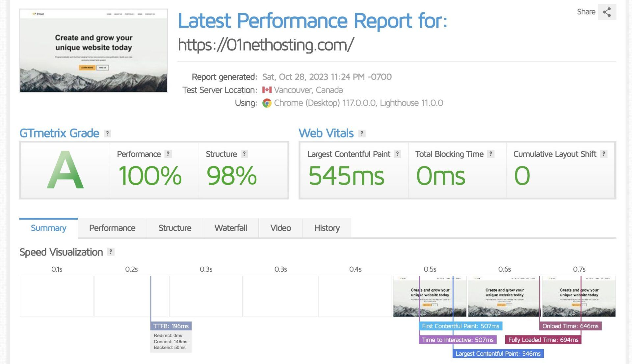Click the Chrome browser icon
Image resolution: width=632 pixels, height=364 pixels.
pyautogui.click(x=267, y=103)
